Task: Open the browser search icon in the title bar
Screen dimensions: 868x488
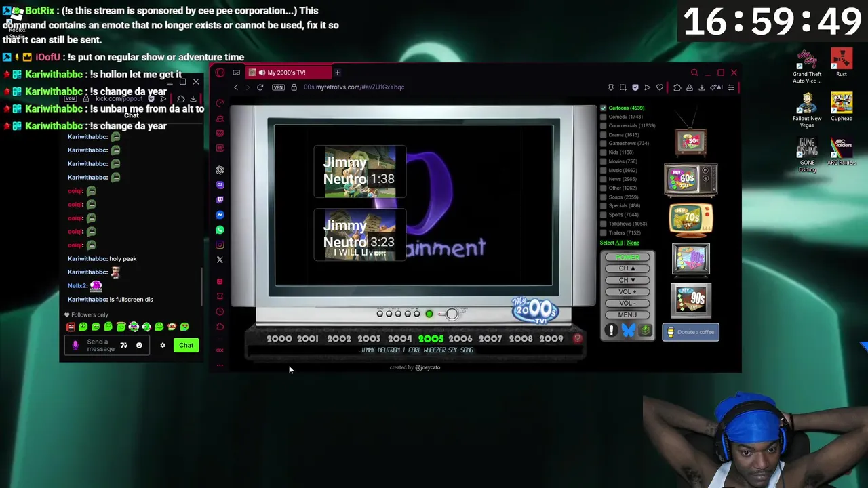Action: 694,73
